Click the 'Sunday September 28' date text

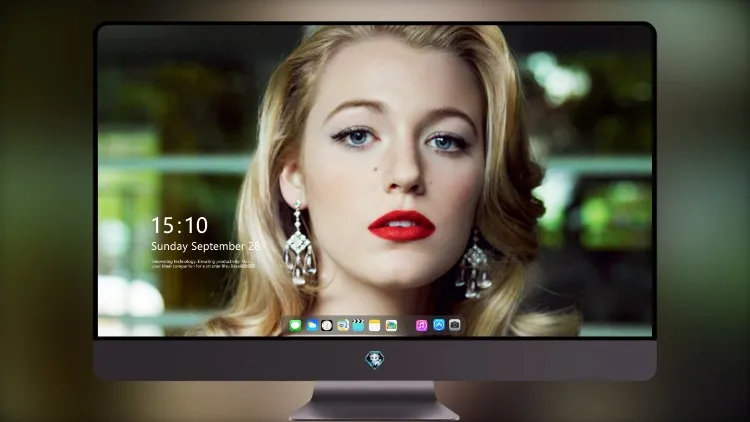point(205,246)
